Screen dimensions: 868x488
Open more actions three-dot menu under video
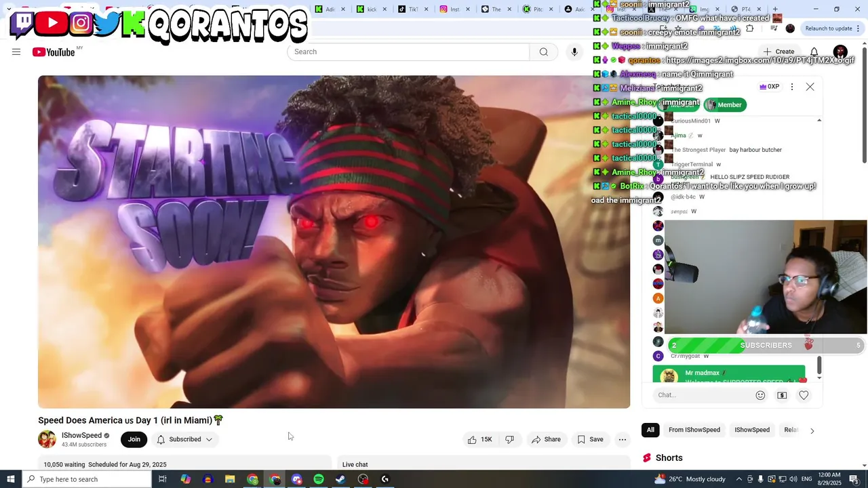pos(623,439)
